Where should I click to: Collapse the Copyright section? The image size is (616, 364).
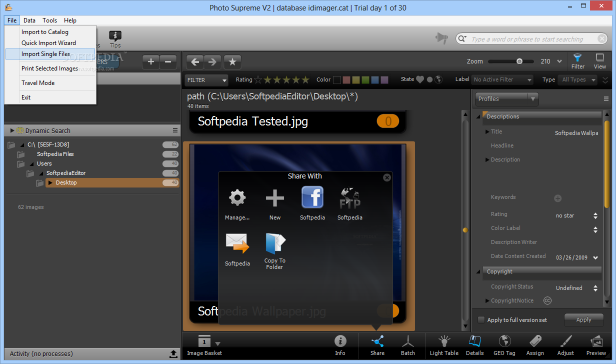[478, 271]
